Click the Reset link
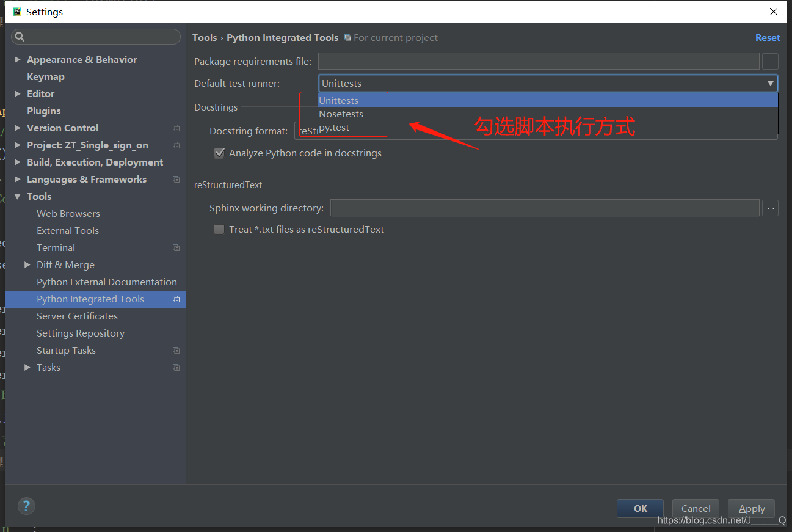This screenshot has height=532, width=792. (768, 38)
